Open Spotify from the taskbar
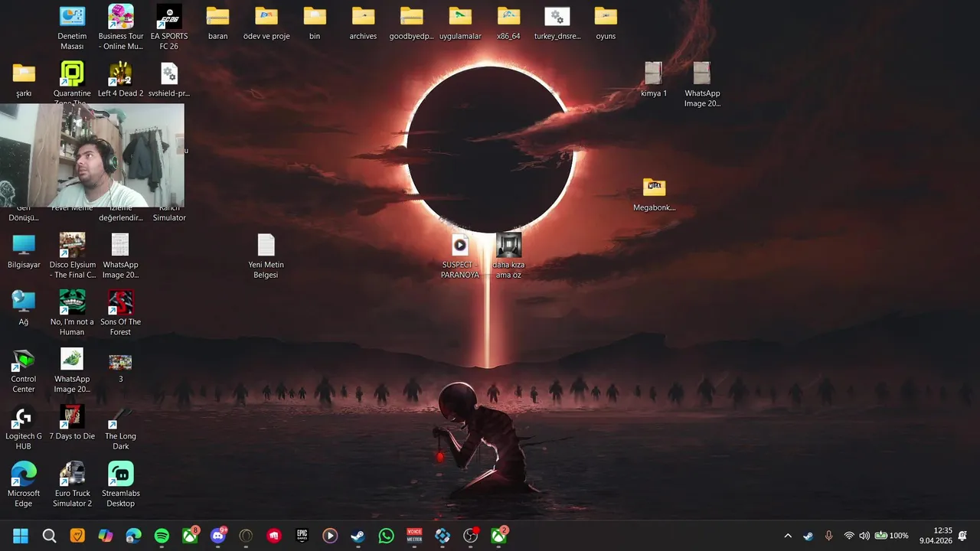Viewport: 980px width, 551px height. (x=162, y=536)
